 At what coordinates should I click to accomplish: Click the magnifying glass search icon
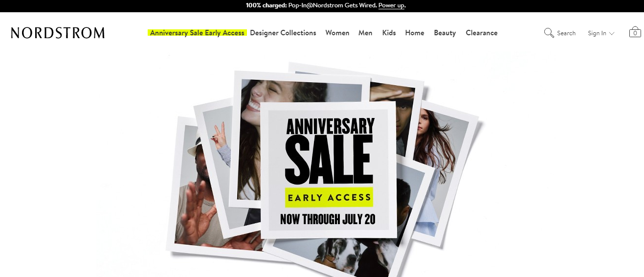pos(549,33)
